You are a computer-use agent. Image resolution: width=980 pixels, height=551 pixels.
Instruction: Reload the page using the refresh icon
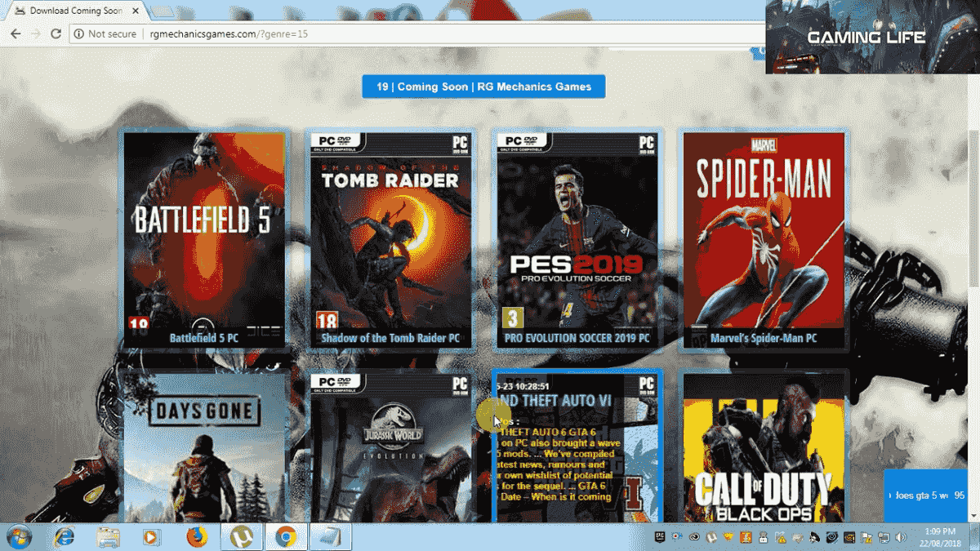55,33
